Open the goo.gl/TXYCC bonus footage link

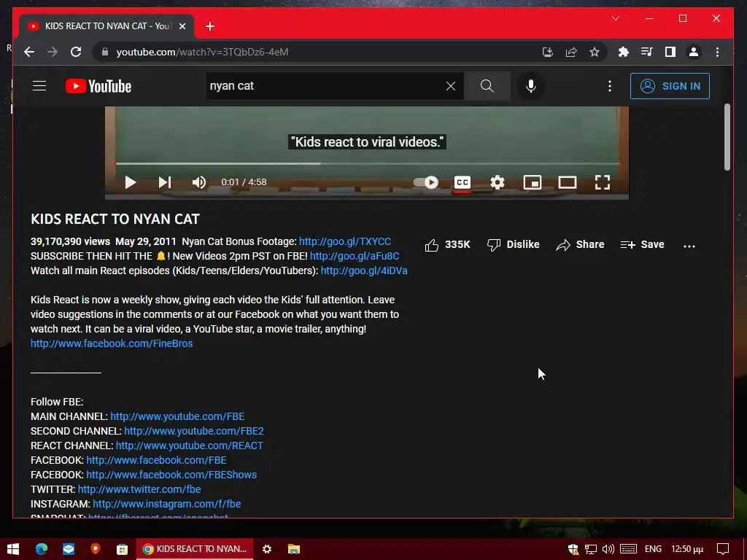345,241
